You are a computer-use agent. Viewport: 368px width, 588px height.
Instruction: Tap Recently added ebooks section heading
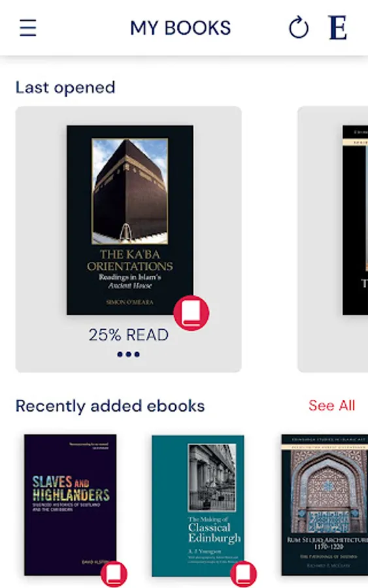110,406
